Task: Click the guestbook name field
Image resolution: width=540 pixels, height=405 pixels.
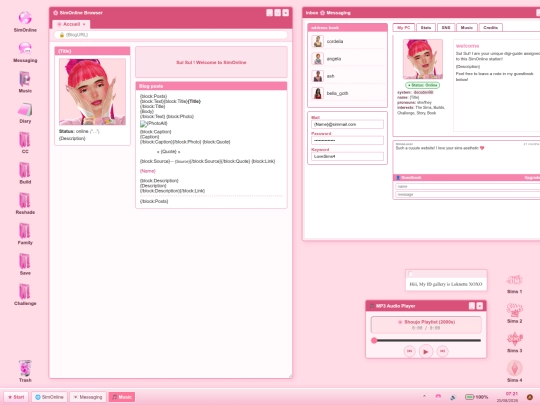Action: point(468,186)
